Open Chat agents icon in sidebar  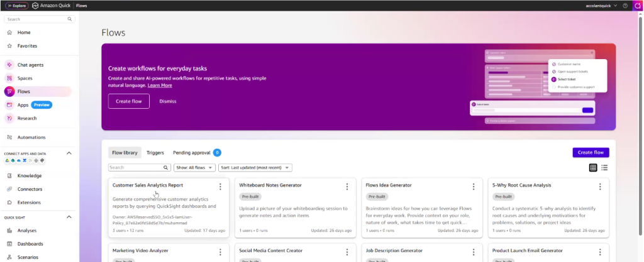(9, 65)
